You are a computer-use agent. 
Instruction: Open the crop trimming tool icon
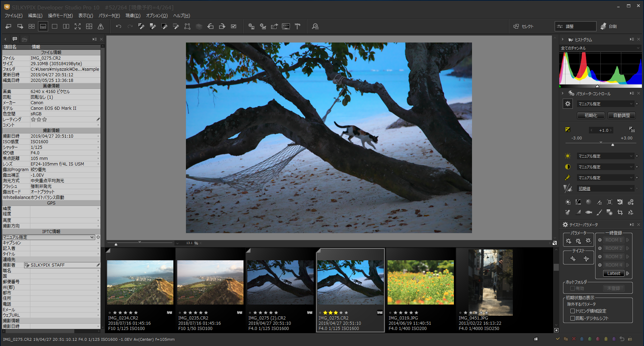coord(620,212)
